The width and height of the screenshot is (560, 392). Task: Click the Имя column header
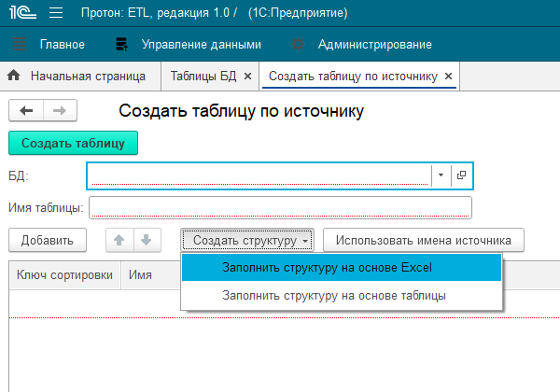pos(140,275)
